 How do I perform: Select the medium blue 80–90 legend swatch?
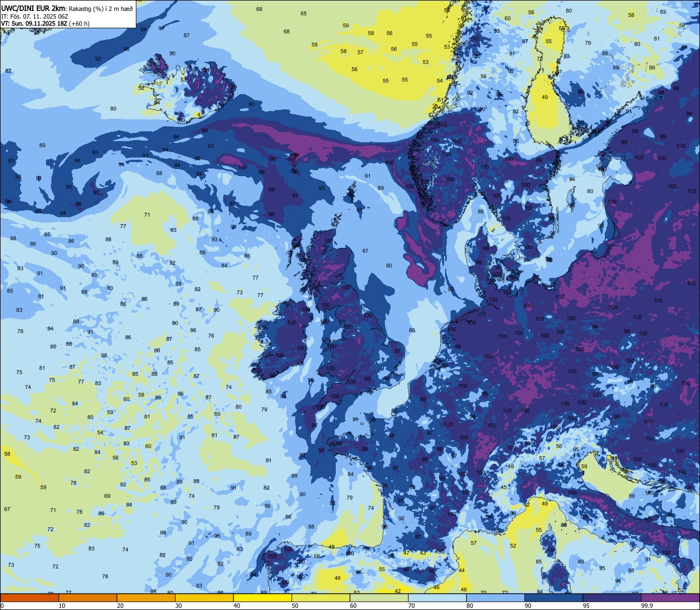(x=495, y=597)
